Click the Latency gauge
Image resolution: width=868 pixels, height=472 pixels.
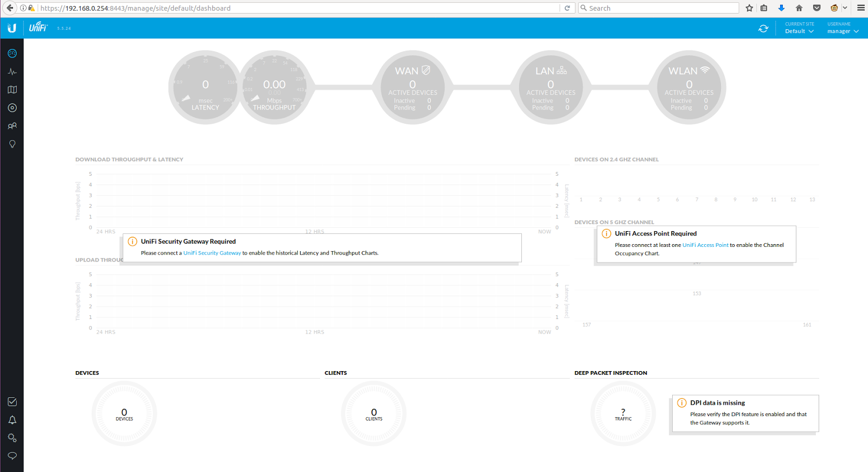coord(205,87)
